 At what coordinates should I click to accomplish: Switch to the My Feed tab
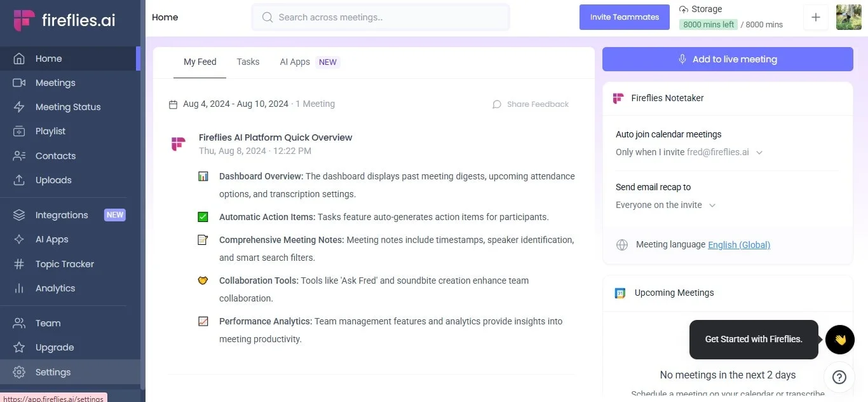point(200,62)
